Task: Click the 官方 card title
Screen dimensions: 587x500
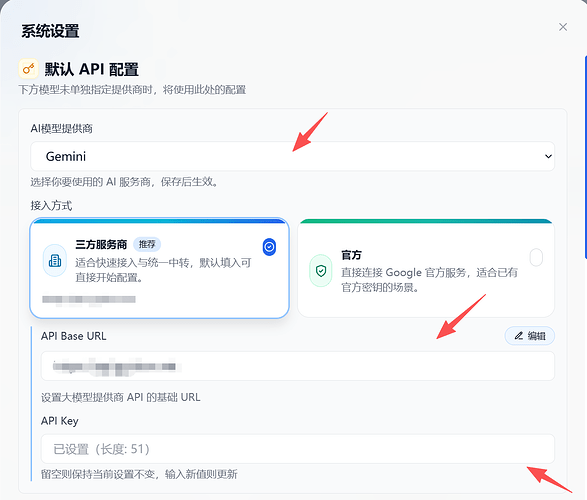Action: tap(351, 255)
